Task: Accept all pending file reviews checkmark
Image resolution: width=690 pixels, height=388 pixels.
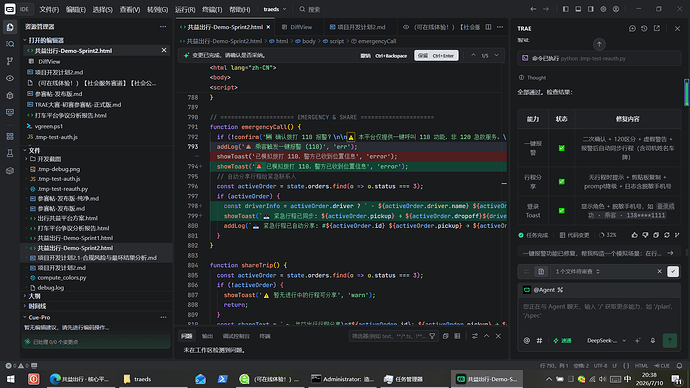Action: tap(673, 271)
